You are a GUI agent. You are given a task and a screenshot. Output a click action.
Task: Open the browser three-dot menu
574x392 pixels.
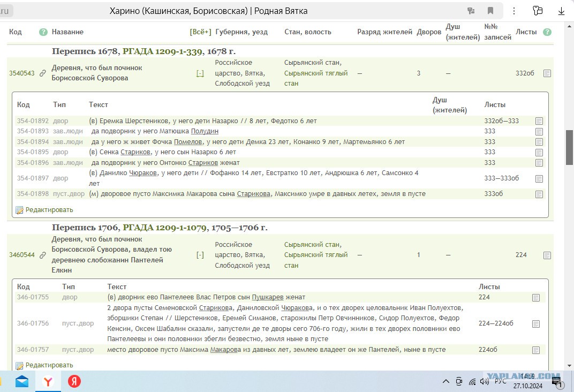[x=514, y=11]
